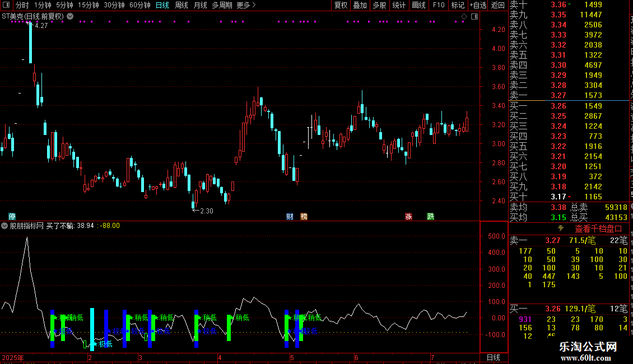Click the 财 financial marker icon
This screenshot has width=633, height=364.
(290, 216)
